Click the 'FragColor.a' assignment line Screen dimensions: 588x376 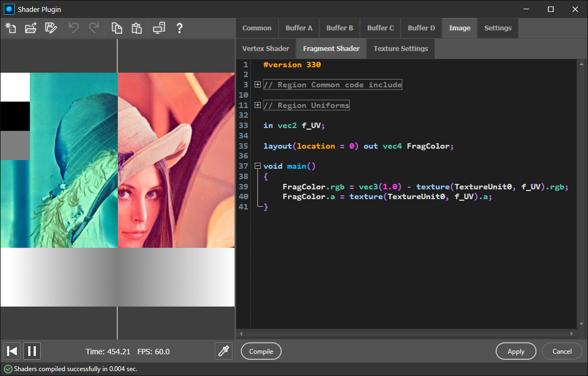point(387,196)
